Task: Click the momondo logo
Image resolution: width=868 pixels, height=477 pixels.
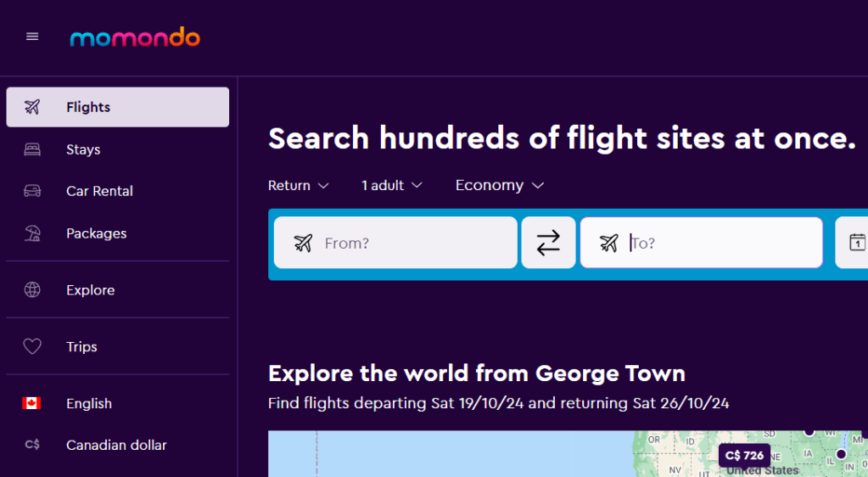Action: point(135,37)
